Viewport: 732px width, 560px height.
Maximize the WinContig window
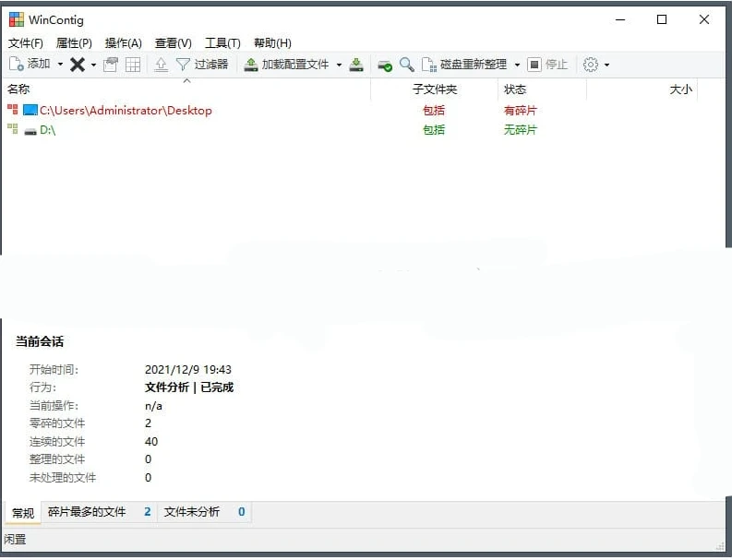[662, 19]
